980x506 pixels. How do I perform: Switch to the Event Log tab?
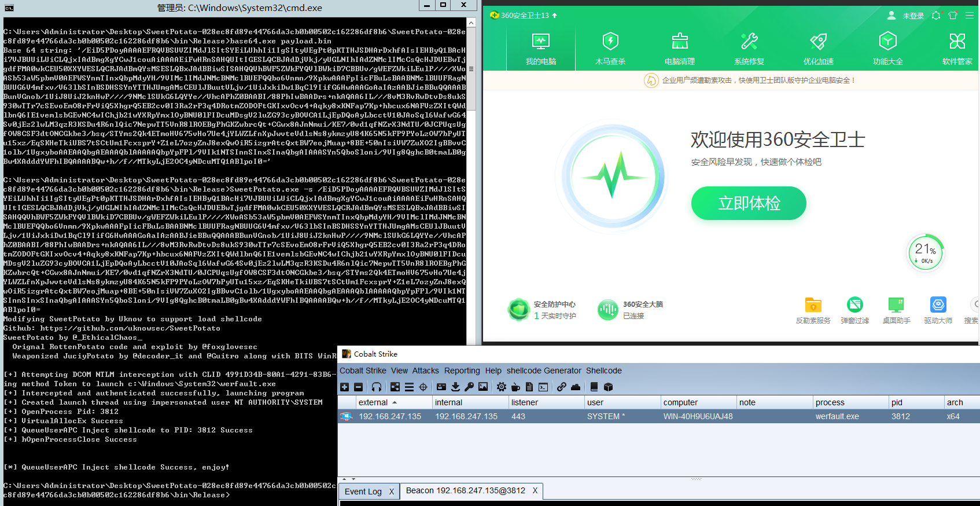[x=363, y=492]
